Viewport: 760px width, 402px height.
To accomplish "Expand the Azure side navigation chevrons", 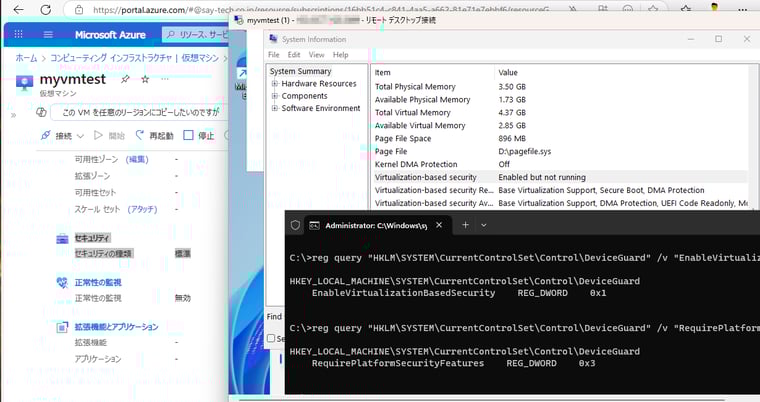I will point(13,115).
